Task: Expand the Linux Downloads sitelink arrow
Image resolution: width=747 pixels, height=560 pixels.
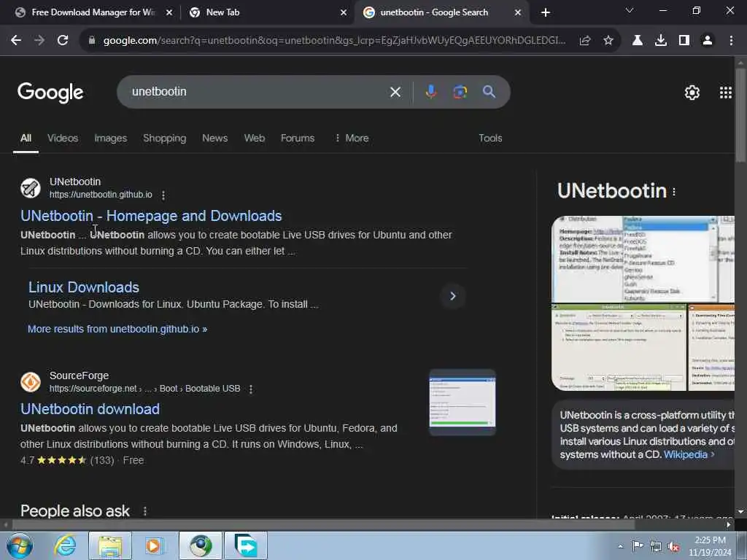Action: pos(452,296)
